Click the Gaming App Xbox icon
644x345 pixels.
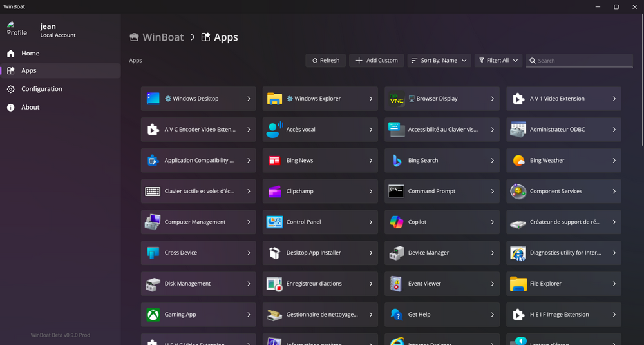[x=153, y=315]
